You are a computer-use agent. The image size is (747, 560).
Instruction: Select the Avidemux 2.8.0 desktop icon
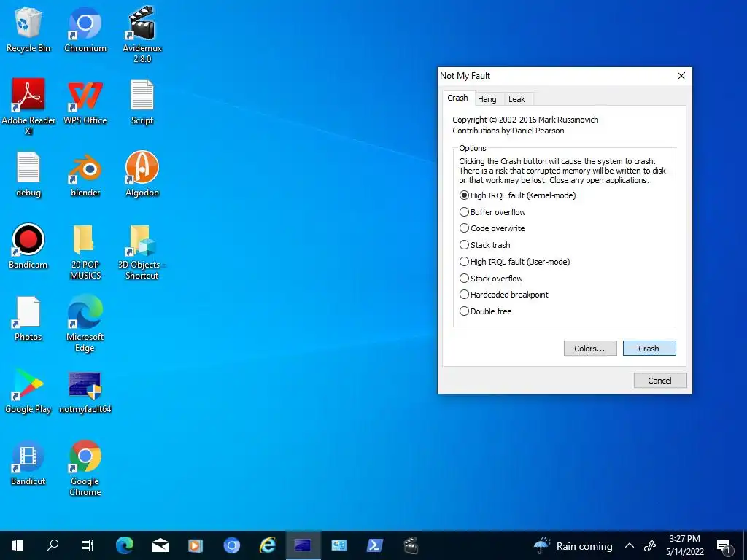point(142,35)
